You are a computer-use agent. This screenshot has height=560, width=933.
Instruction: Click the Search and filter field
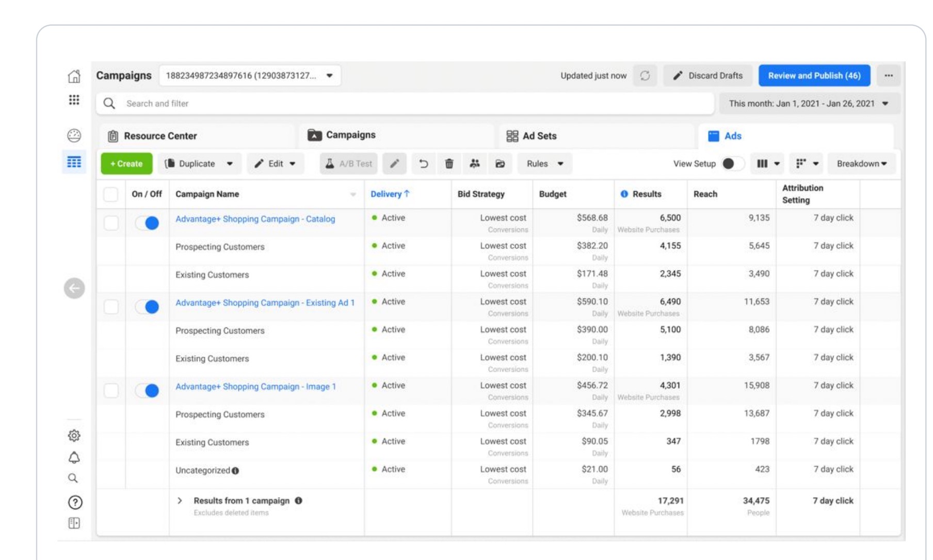click(x=405, y=103)
